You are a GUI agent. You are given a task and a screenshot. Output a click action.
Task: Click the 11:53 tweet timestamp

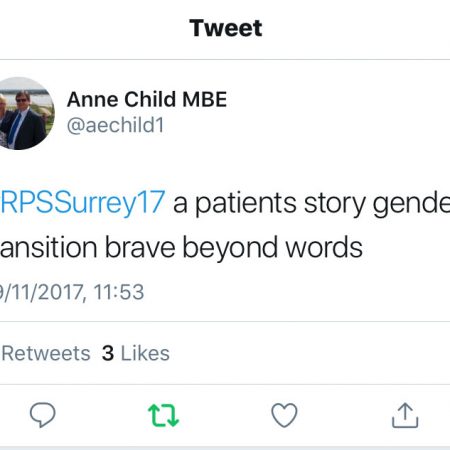[119, 292]
